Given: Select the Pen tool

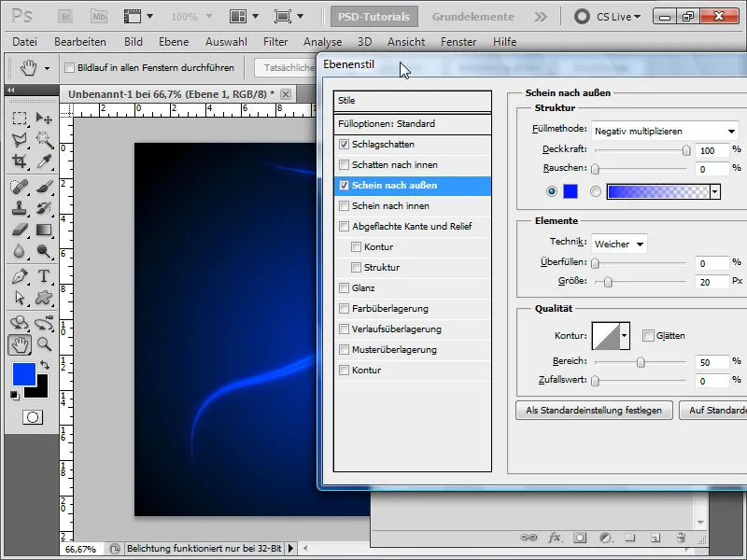Looking at the screenshot, I should click(19, 276).
